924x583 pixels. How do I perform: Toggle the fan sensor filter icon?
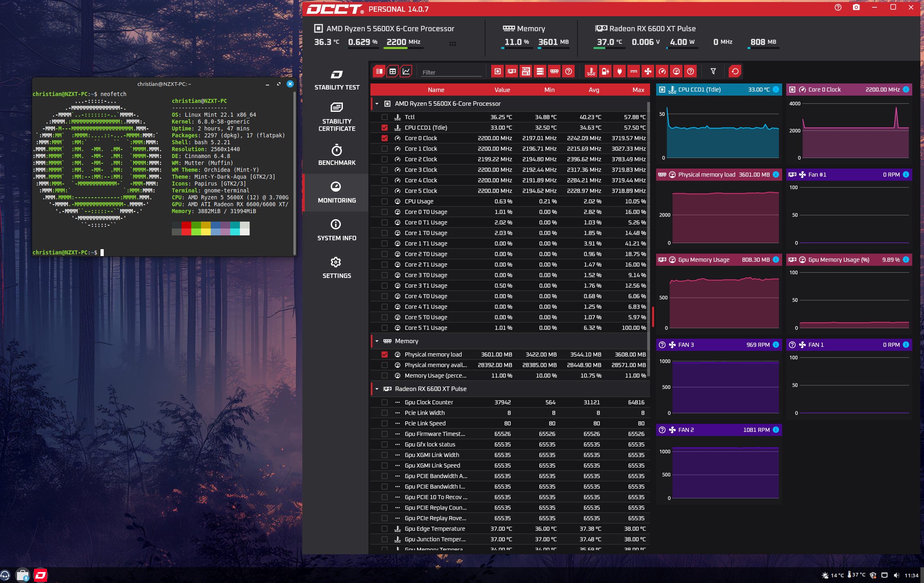tap(648, 72)
